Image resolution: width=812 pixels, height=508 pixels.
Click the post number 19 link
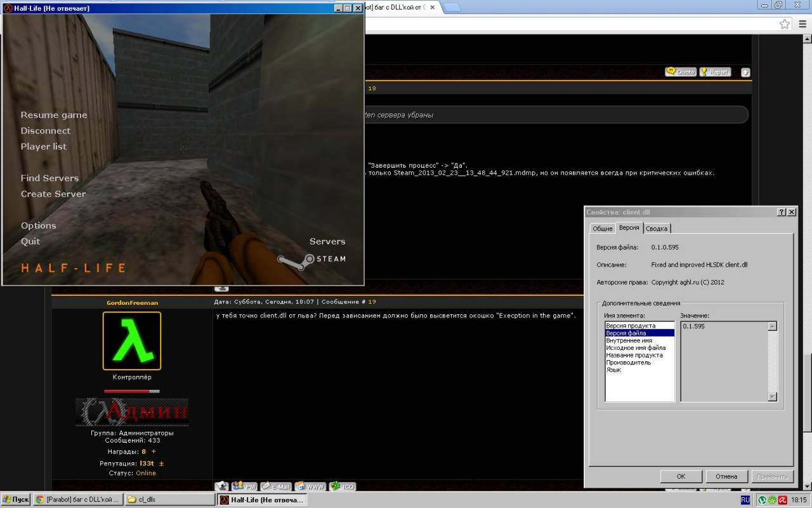372,302
